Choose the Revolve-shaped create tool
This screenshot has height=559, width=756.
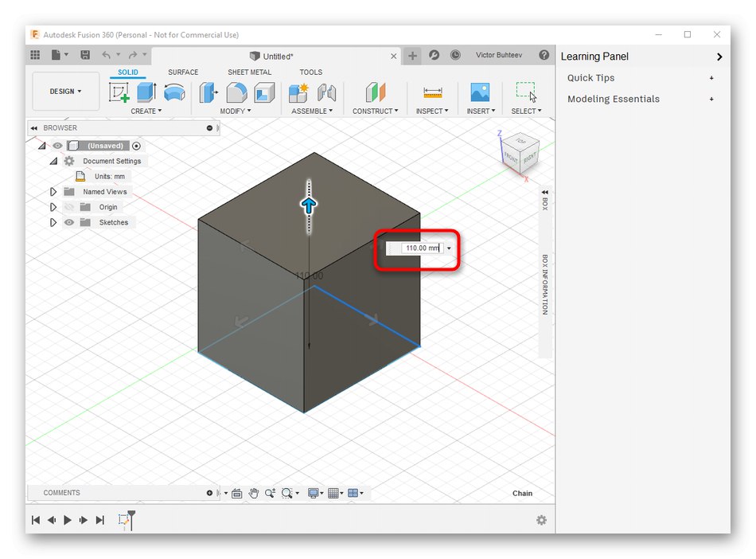tap(174, 92)
